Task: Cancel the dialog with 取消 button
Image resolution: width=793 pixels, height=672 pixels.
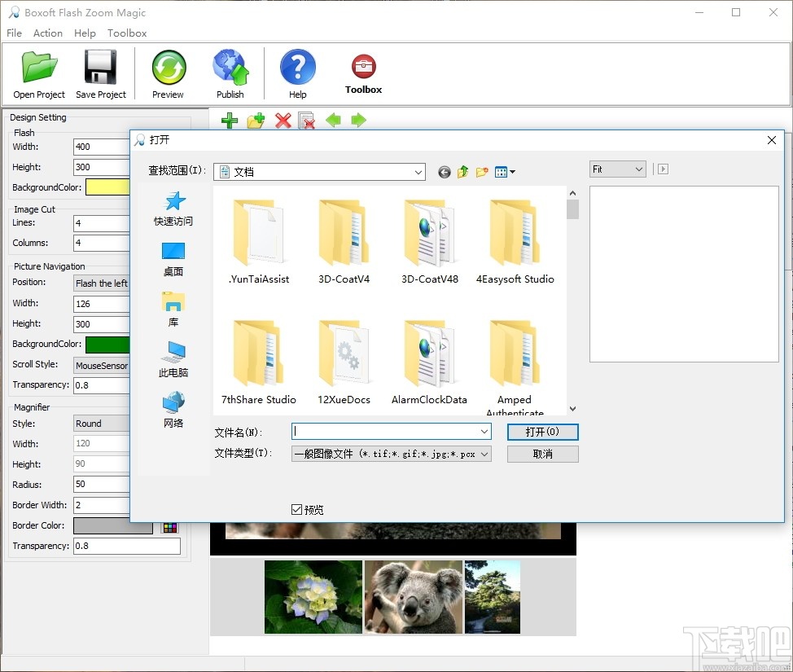Action: [542, 454]
